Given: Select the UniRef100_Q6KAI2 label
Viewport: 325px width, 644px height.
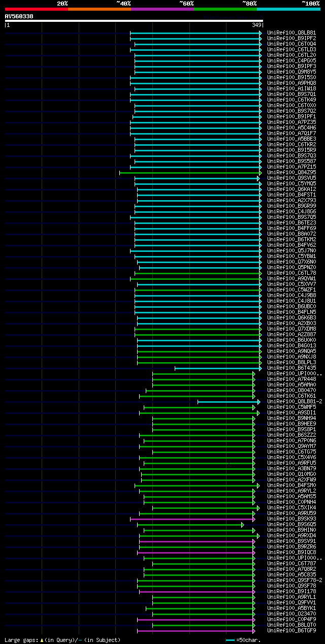Looking at the screenshot, I should [291, 189].
